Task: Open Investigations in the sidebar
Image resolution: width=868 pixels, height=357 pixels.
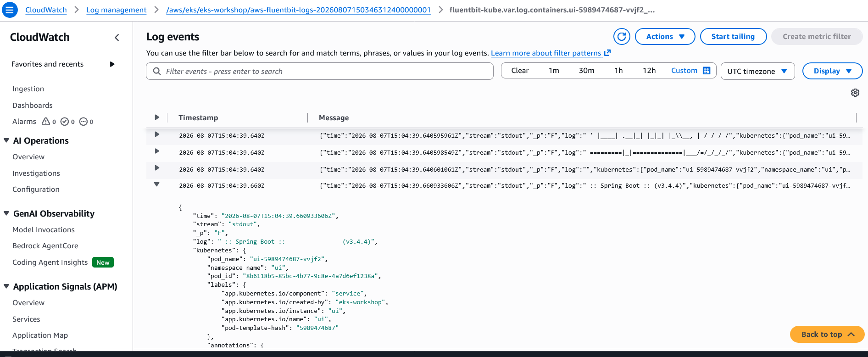Action: [36, 173]
